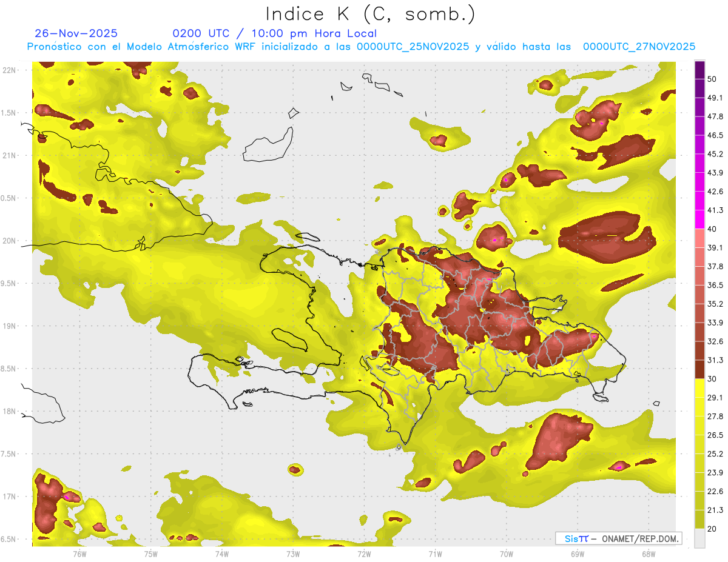Select the date text '26-Nov-2025'
The image size is (728, 562).
76,33
